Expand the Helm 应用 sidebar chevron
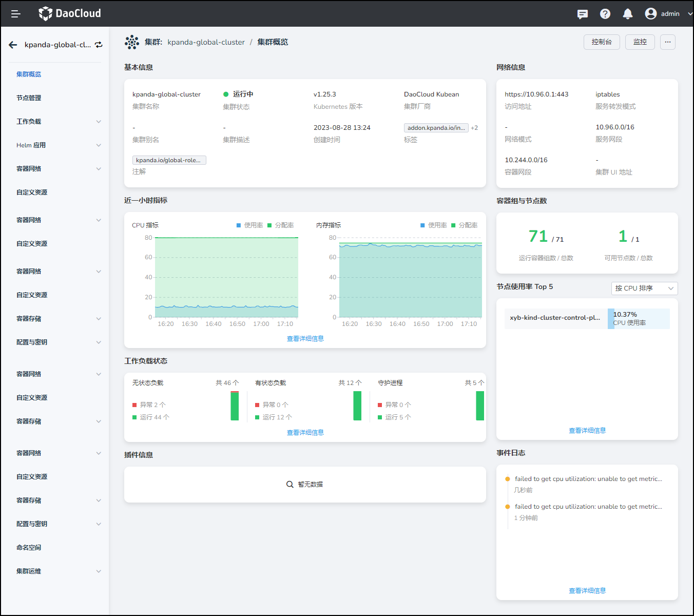This screenshot has width=694, height=616. 99,145
